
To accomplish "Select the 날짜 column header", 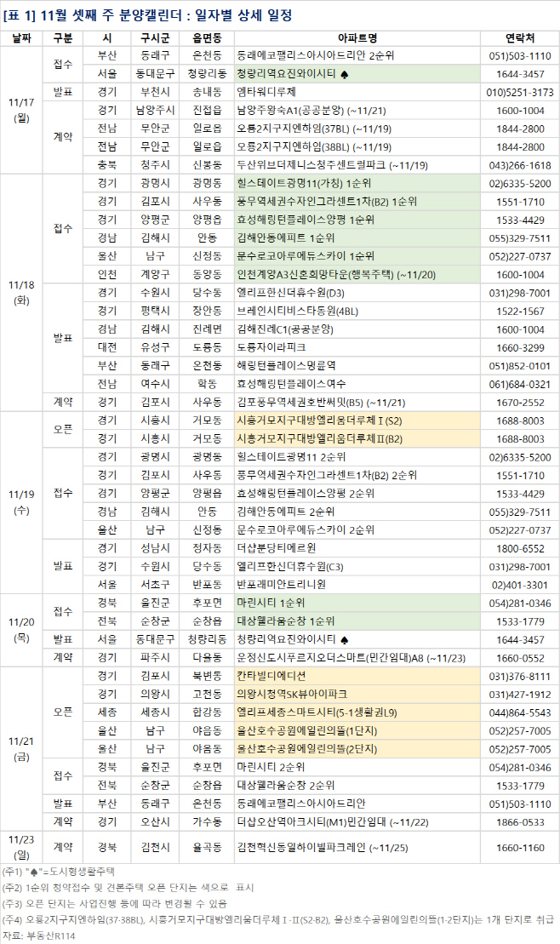I will (21, 37).
